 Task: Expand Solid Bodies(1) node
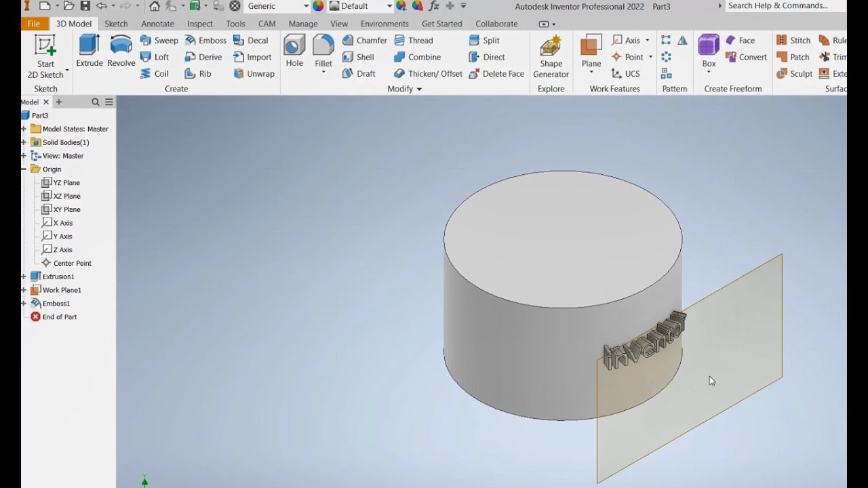pyautogui.click(x=24, y=142)
